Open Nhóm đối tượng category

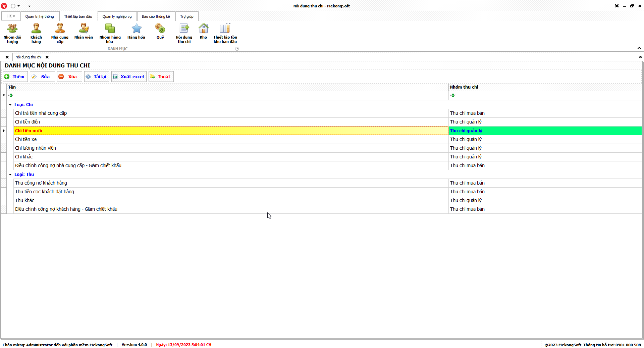coord(12,33)
